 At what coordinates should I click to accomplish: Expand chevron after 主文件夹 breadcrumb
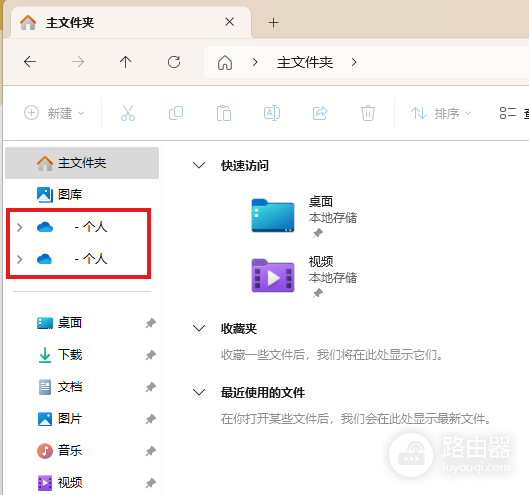click(x=354, y=62)
